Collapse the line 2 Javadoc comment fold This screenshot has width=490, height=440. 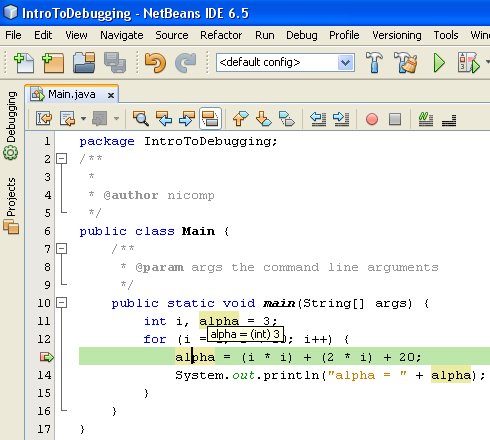[62, 159]
